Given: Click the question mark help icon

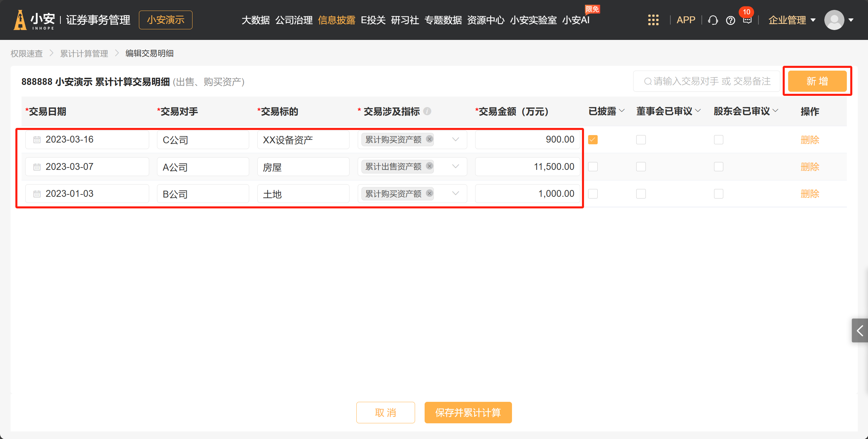Looking at the screenshot, I should click(x=730, y=20).
